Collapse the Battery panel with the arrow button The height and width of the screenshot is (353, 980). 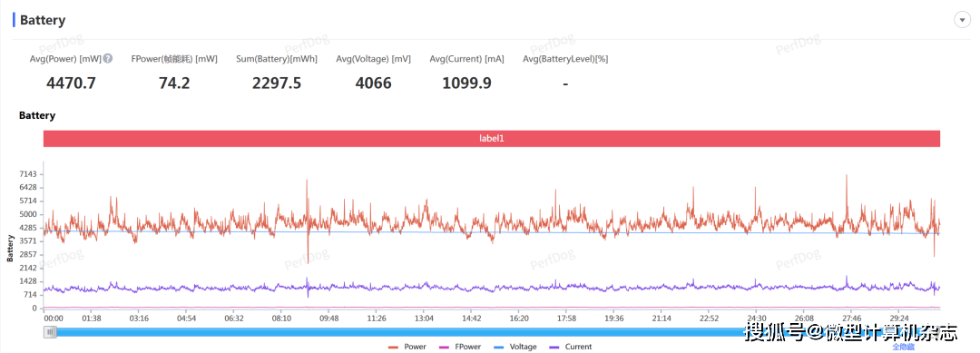(x=962, y=20)
